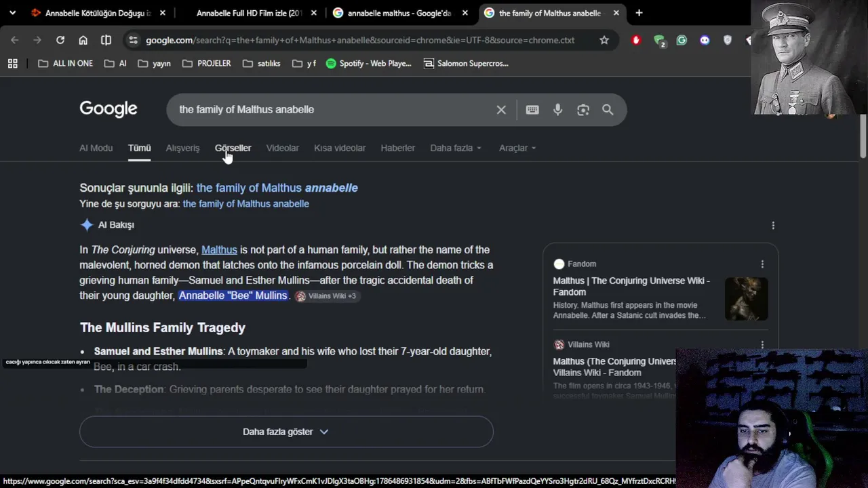Close the family of Malthus anabelle tab

coord(616,13)
